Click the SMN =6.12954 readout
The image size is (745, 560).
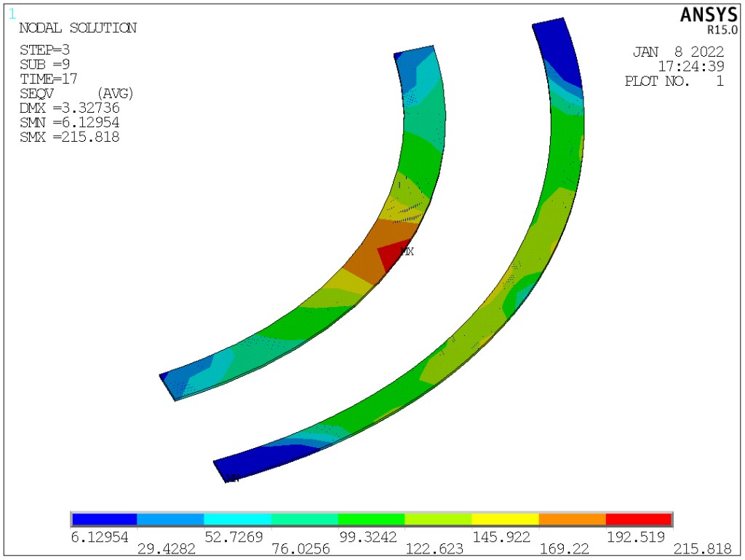click(x=70, y=122)
